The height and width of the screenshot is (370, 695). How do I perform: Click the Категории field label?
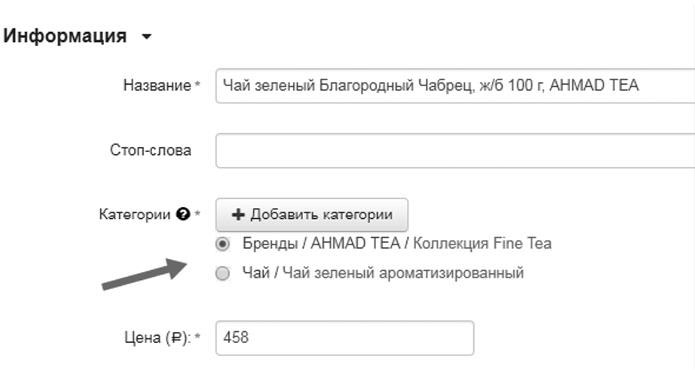pos(134,214)
